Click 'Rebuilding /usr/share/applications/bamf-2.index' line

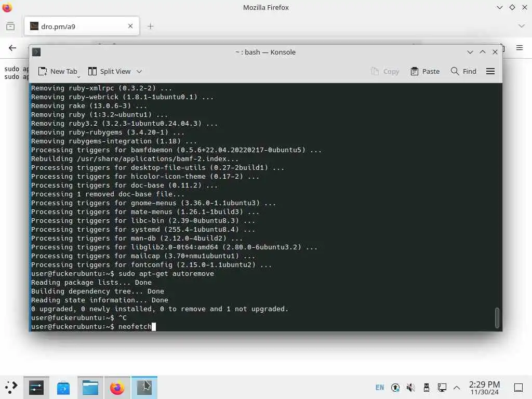[135, 158]
